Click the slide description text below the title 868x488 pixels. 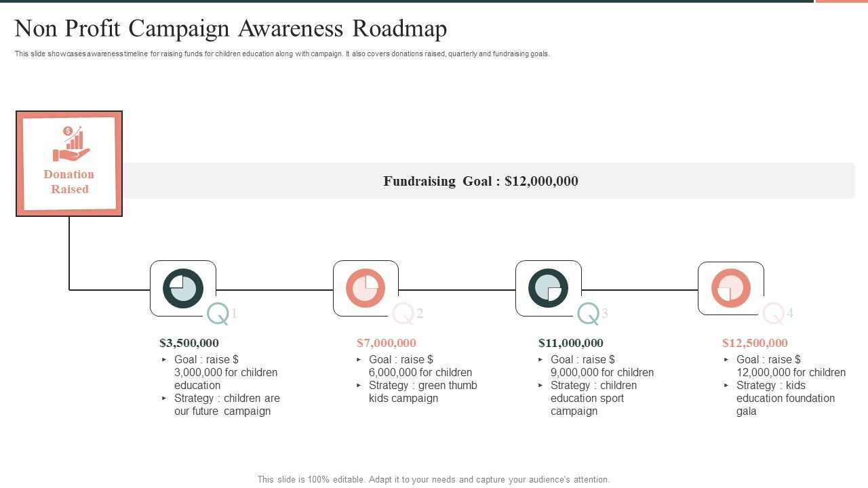coord(282,54)
